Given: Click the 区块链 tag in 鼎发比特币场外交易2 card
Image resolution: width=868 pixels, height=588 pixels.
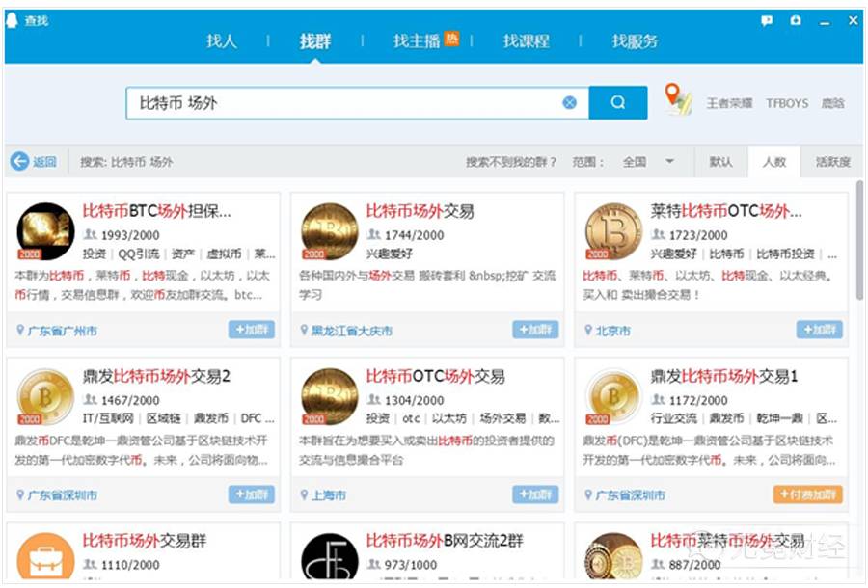Looking at the screenshot, I should click(163, 418).
